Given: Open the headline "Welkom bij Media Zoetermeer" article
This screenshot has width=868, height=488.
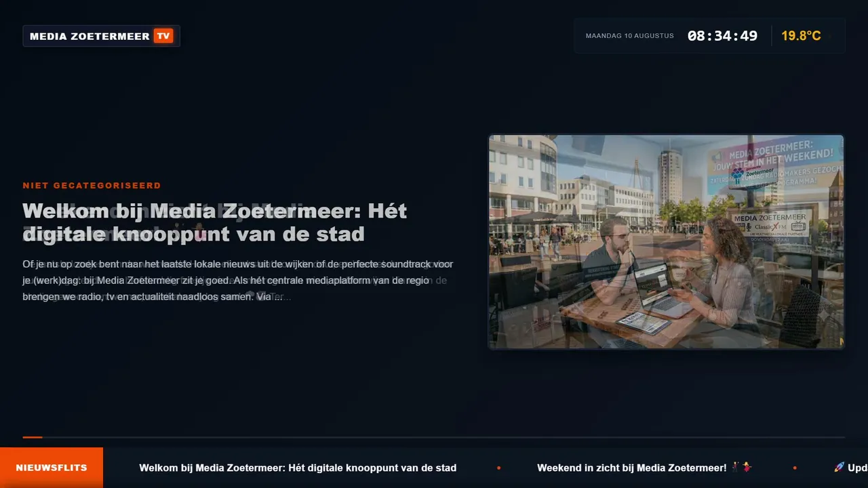Looking at the screenshot, I should [x=215, y=222].
